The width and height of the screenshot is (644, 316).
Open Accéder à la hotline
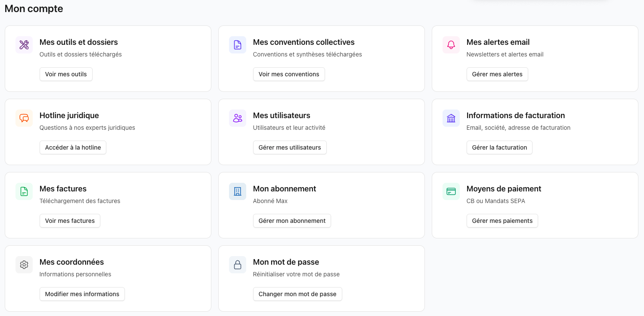click(x=73, y=147)
